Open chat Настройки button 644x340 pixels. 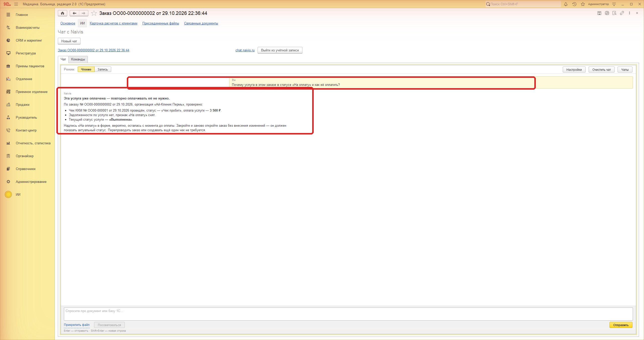574,70
